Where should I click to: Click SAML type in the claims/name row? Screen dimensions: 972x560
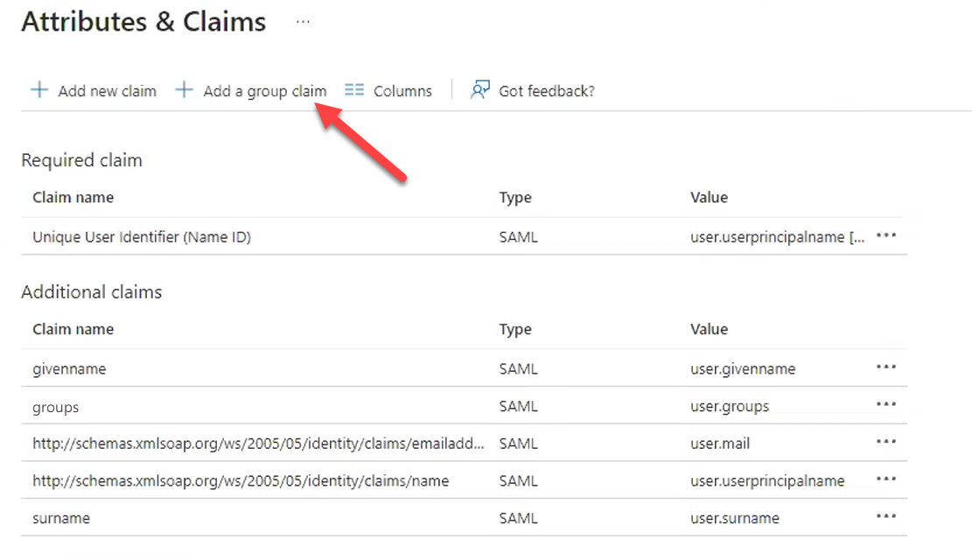click(x=518, y=480)
